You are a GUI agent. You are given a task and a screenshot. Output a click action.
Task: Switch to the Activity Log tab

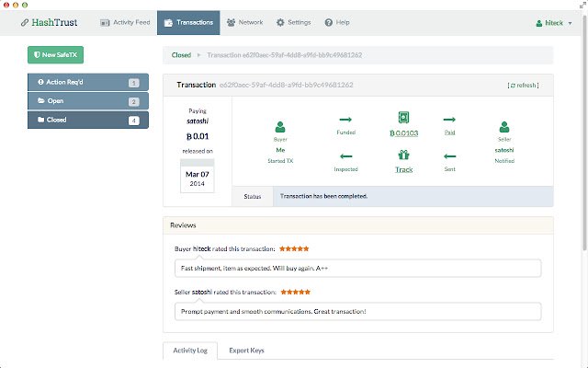pyautogui.click(x=190, y=351)
